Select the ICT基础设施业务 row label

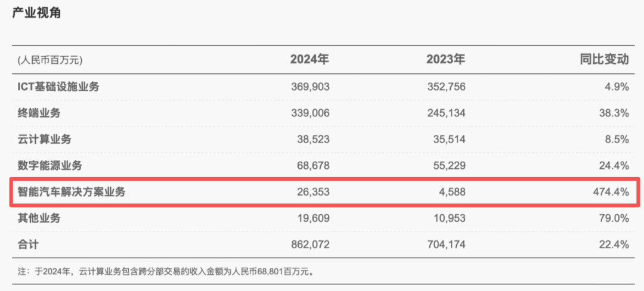coord(58,86)
